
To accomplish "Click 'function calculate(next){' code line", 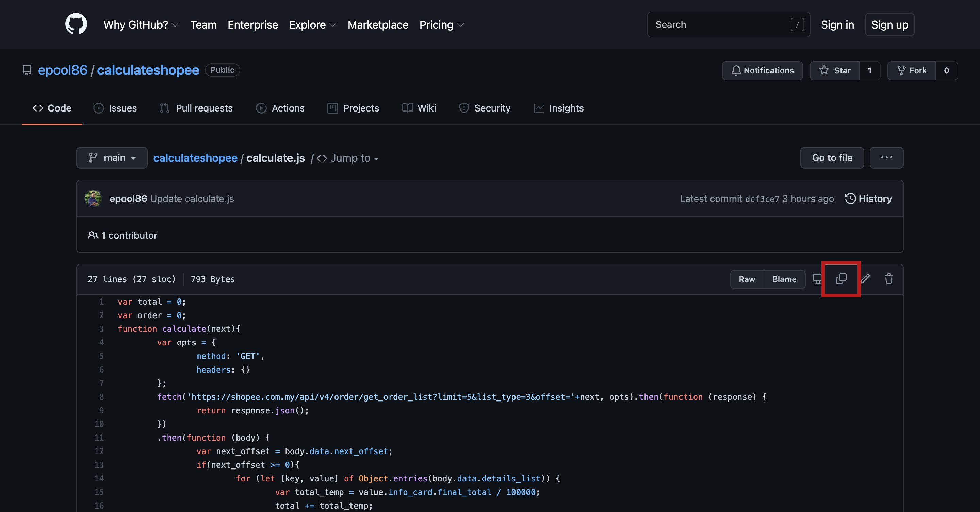I will (179, 329).
